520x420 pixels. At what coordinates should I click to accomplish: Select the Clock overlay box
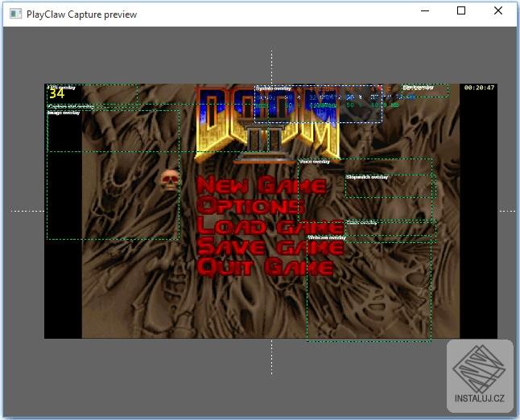coord(426,90)
